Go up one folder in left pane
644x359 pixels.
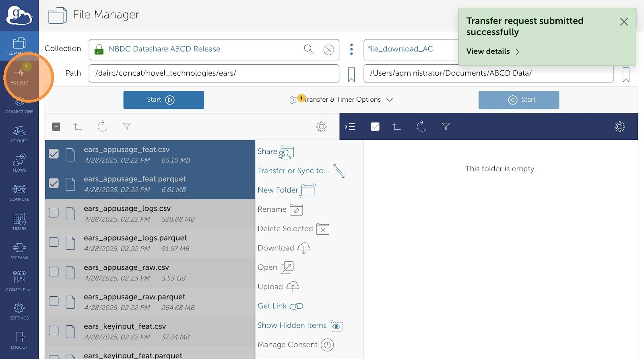coord(77,127)
